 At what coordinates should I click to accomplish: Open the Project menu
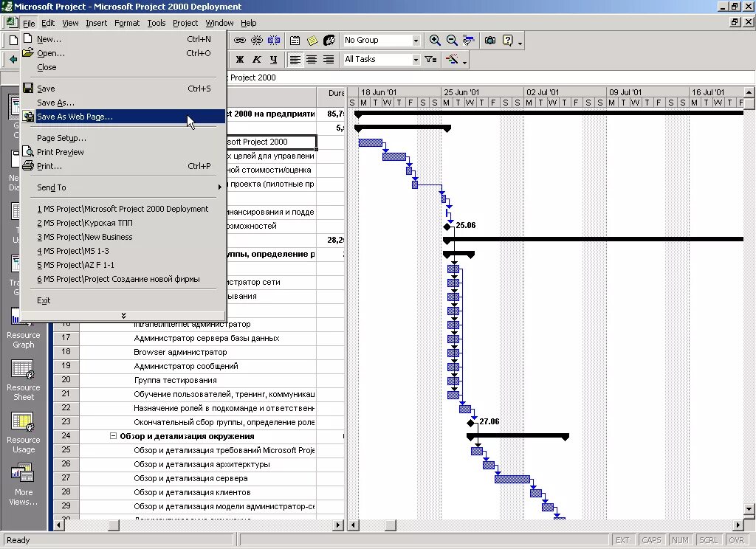click(185, 23)
